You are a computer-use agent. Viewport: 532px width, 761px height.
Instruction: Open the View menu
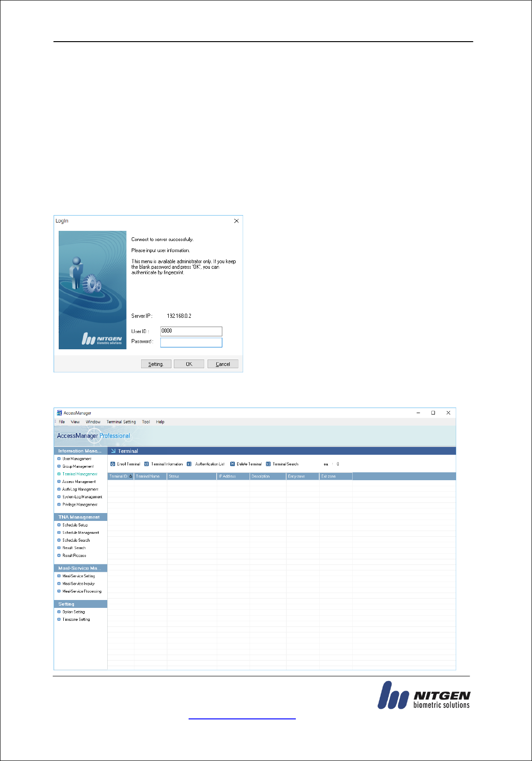click(75, 422)
